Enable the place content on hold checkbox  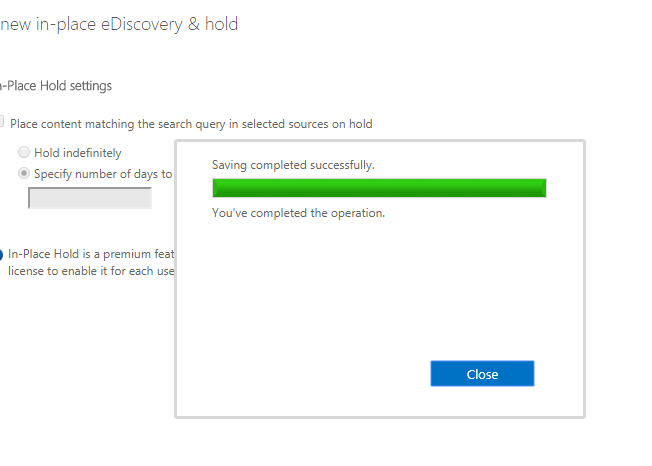coord(1,121)
